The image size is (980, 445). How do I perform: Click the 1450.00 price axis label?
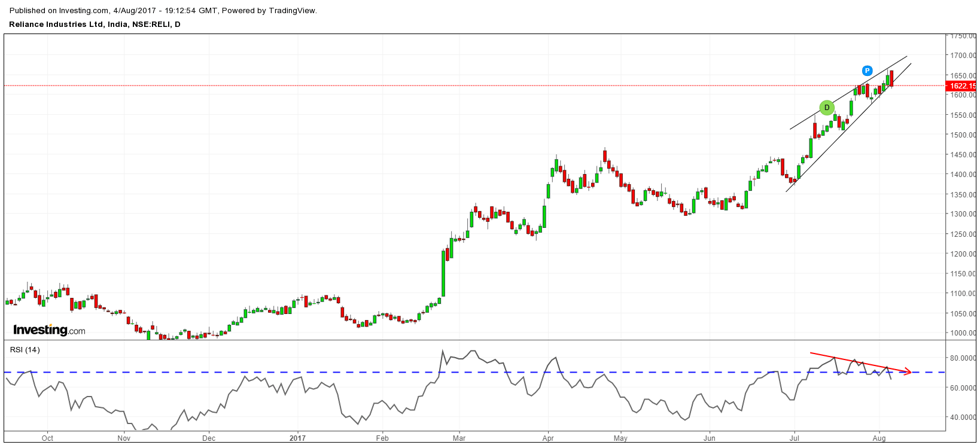(963, 155)
